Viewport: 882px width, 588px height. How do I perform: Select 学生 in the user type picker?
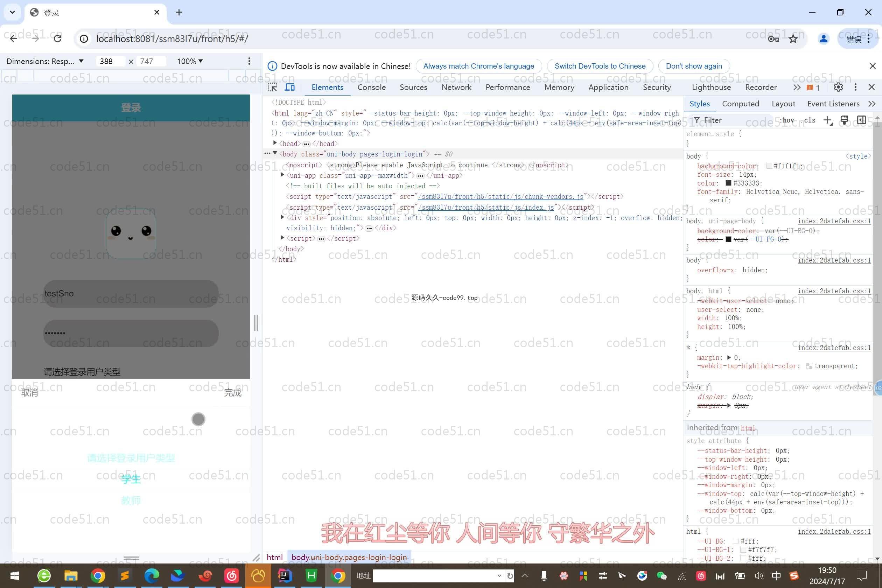click(131, 479)
